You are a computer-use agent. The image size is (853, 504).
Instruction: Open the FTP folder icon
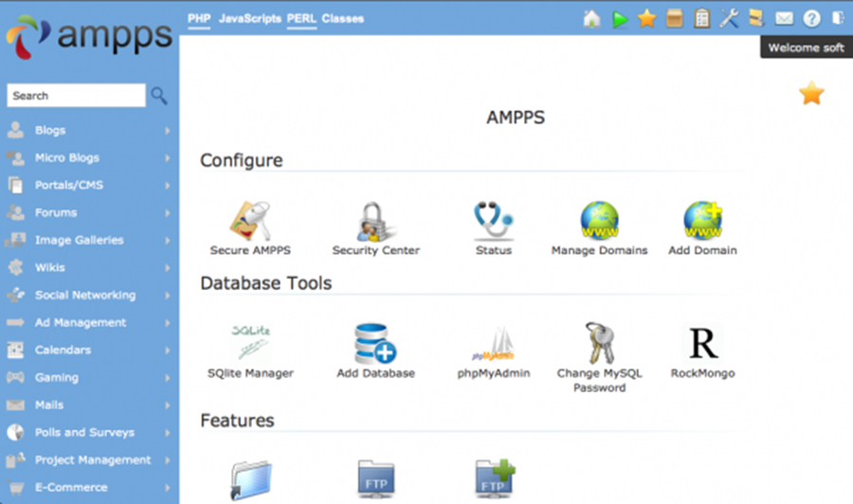[376, 479]
